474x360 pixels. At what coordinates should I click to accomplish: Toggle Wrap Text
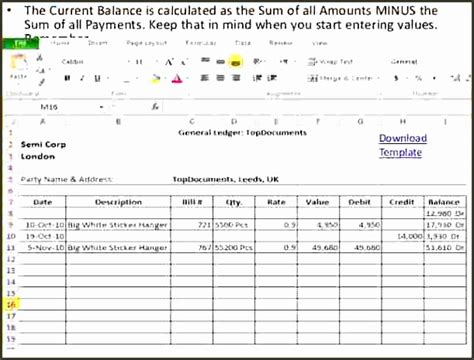click(x=330, y=62)
